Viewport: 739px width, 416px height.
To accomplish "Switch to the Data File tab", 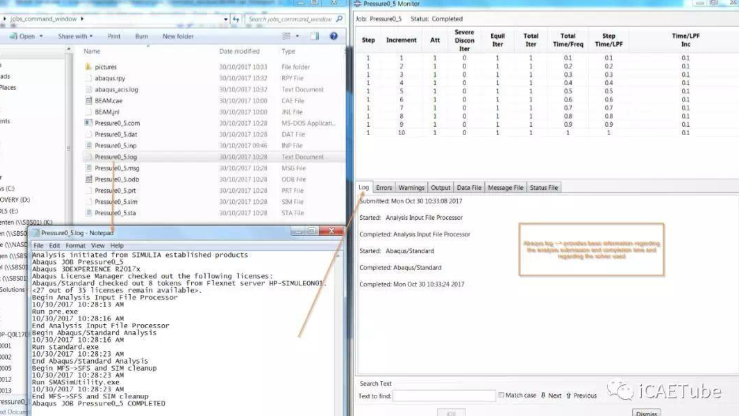I will point(469,188).
